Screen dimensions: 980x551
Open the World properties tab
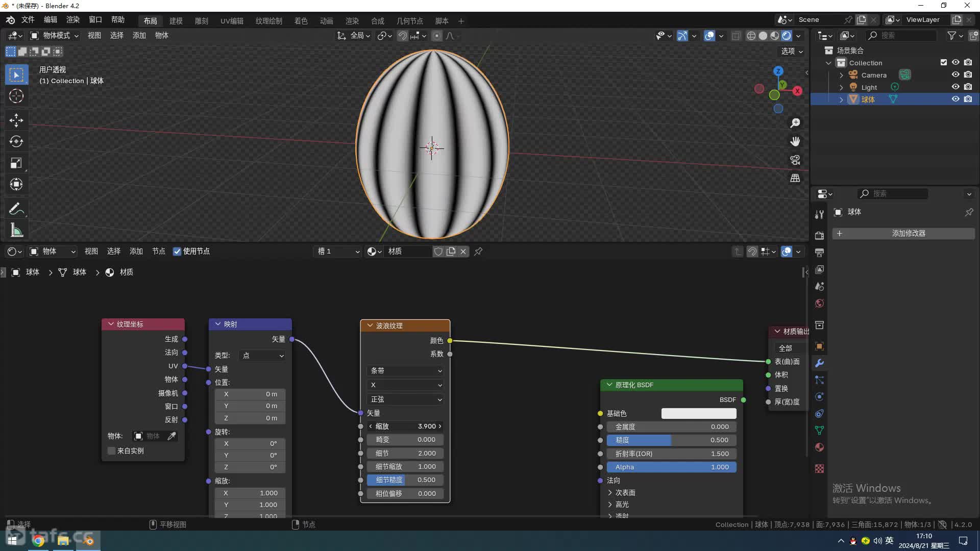click(x=819, y=303)
